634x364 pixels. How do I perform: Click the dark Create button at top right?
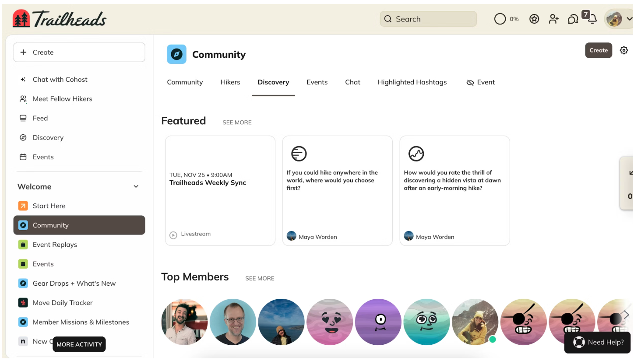599,50
